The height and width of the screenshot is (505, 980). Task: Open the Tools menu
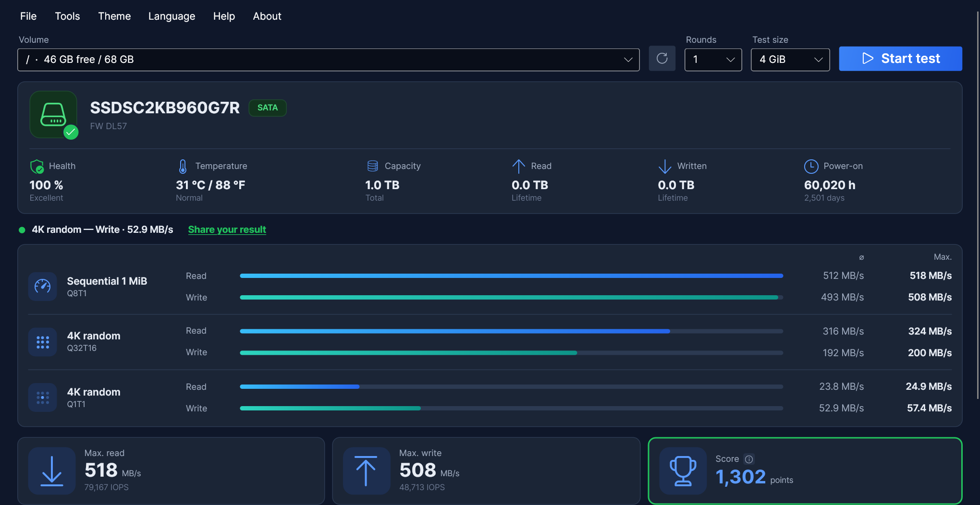pos(67,16)
